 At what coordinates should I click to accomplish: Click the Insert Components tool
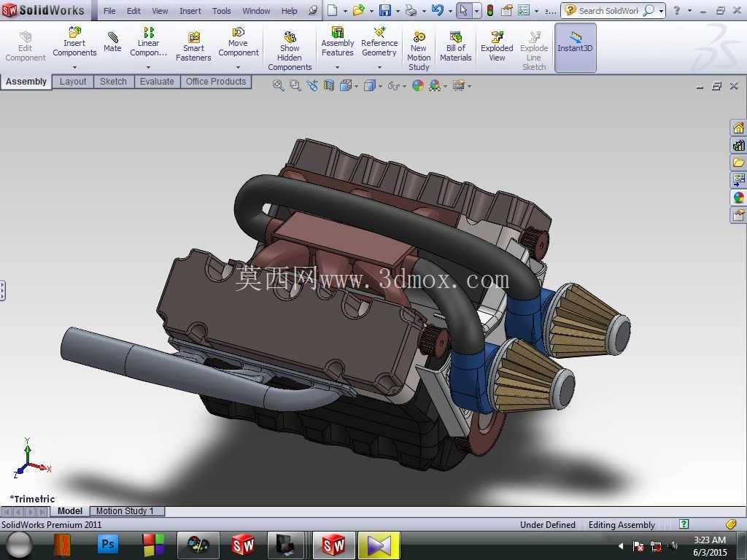(74, 43)
